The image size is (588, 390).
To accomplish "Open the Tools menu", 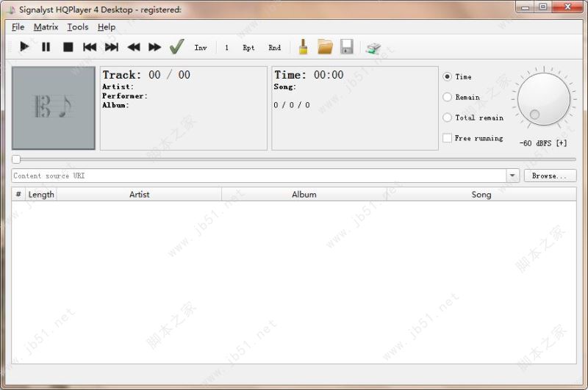I will click(x=77, y=27).
